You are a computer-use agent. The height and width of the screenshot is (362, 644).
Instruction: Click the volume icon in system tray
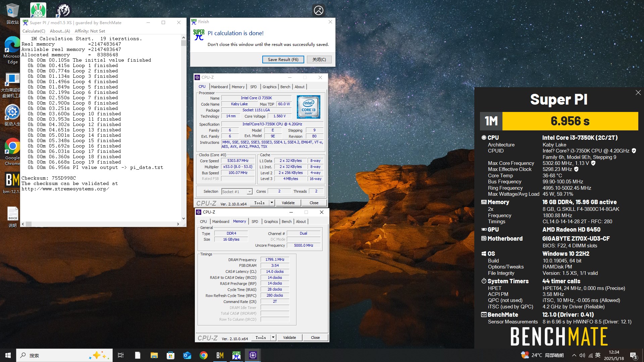[x=582, y=355]
